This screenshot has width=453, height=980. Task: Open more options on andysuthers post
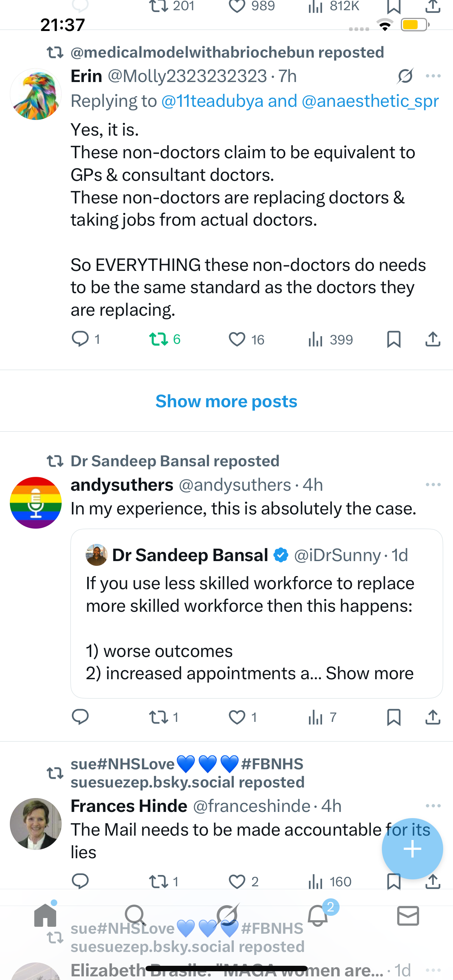[x=433, y=485]
